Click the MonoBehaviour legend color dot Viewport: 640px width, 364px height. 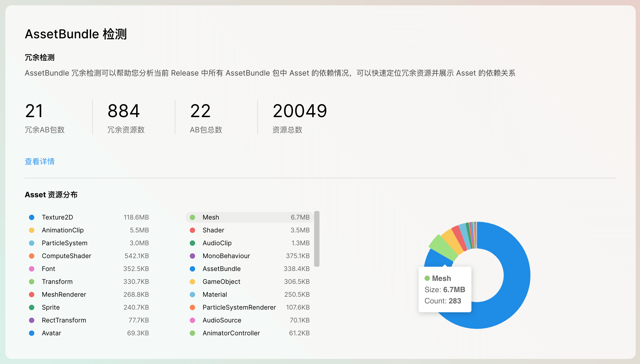point(192,256)
